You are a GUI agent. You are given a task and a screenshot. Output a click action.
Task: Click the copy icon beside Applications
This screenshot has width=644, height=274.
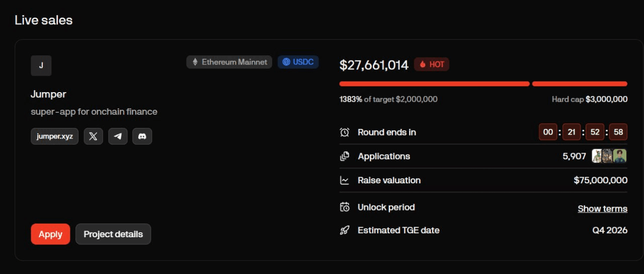(345, 156)
